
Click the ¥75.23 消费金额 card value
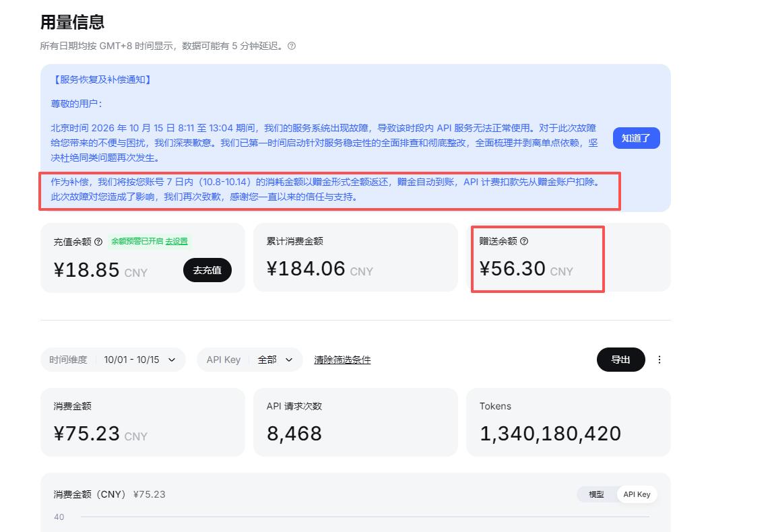coord(87,434)
